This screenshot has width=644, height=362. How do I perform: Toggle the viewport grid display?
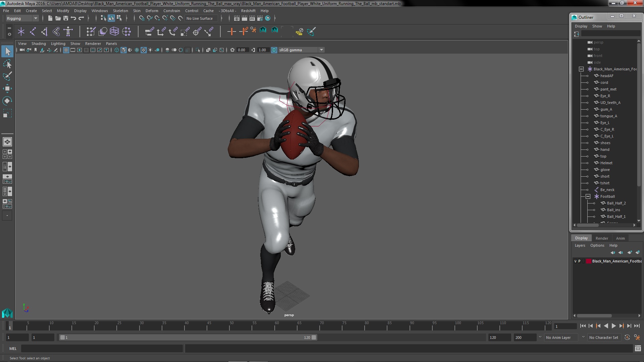point(66,50)
